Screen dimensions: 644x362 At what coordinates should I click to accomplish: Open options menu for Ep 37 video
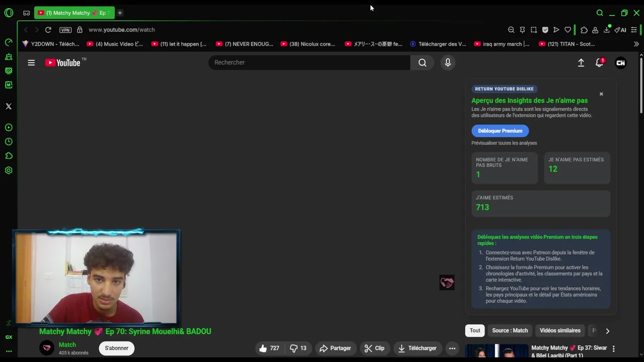[x=613, y=348]
